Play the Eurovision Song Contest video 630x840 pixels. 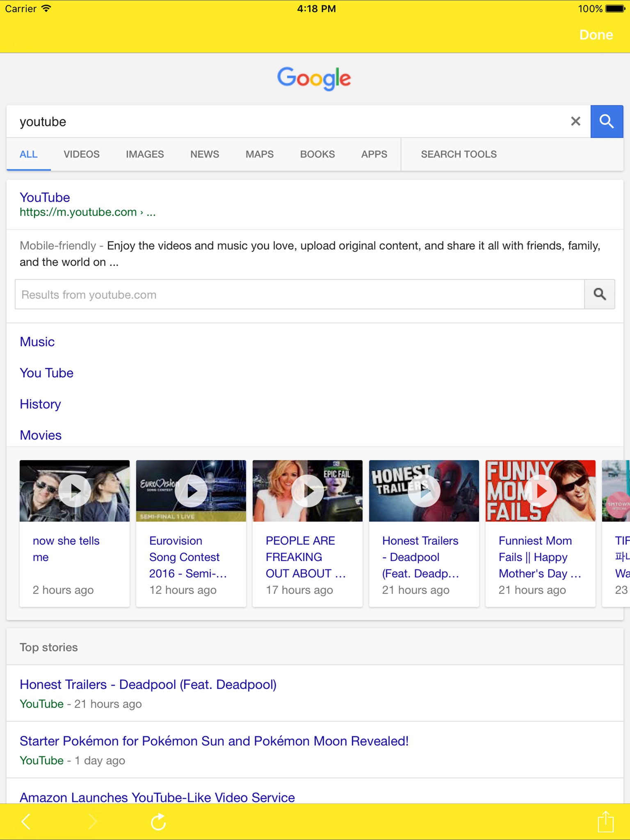(191, 491)
